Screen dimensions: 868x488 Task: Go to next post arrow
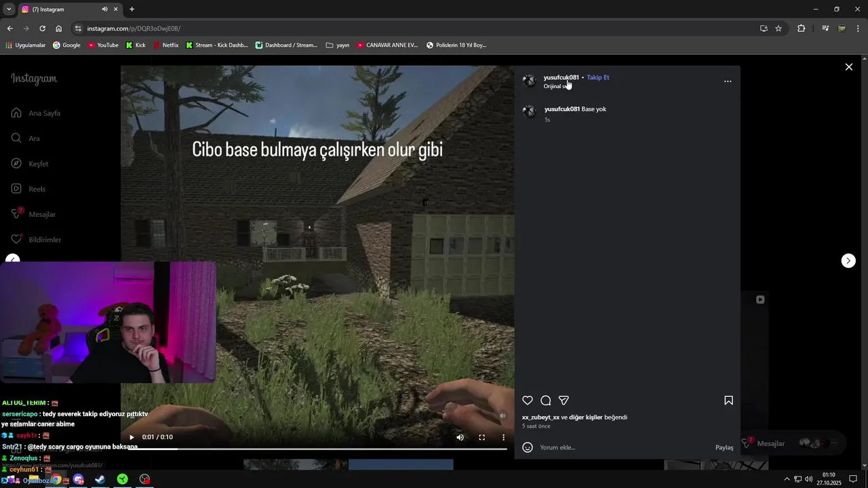[848, 261]
